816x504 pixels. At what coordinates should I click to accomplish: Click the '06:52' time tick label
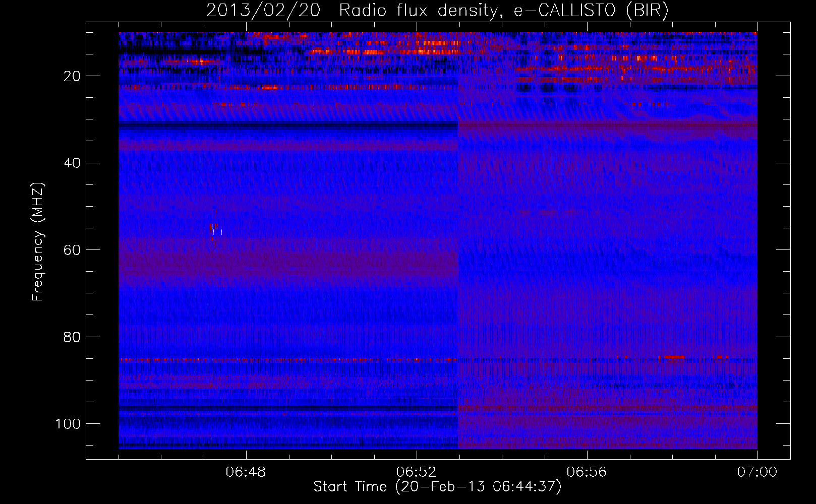417,472
